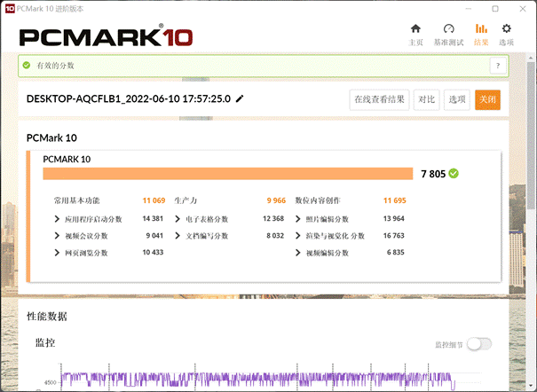Click the 选项 button beside 对比
Image resolution: width=537 pixels, height=392 pixels.
pos(456,99)
